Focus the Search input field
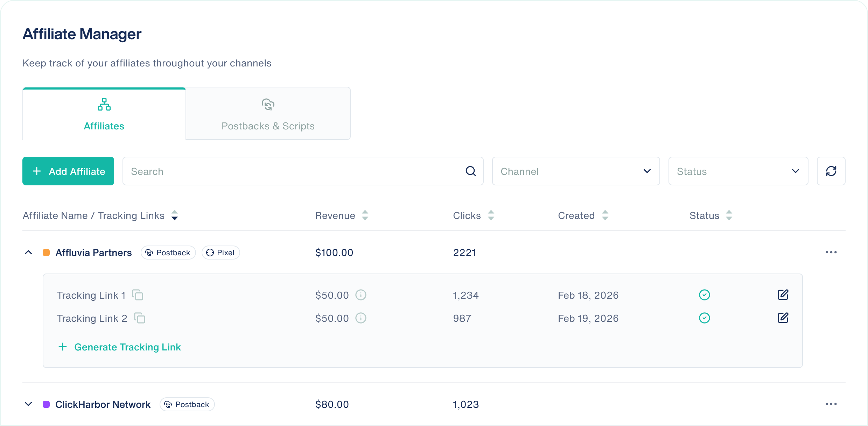 click(x=303, y=171)
